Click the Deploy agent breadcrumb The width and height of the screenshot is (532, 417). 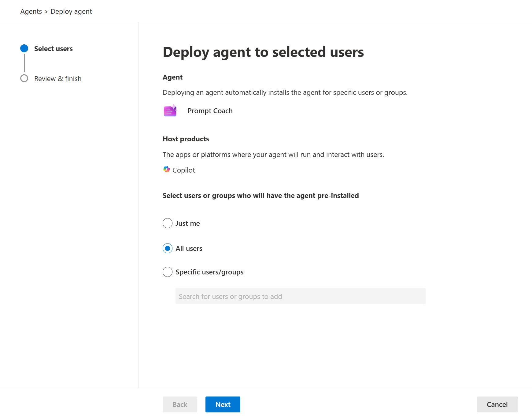[71, 11]
